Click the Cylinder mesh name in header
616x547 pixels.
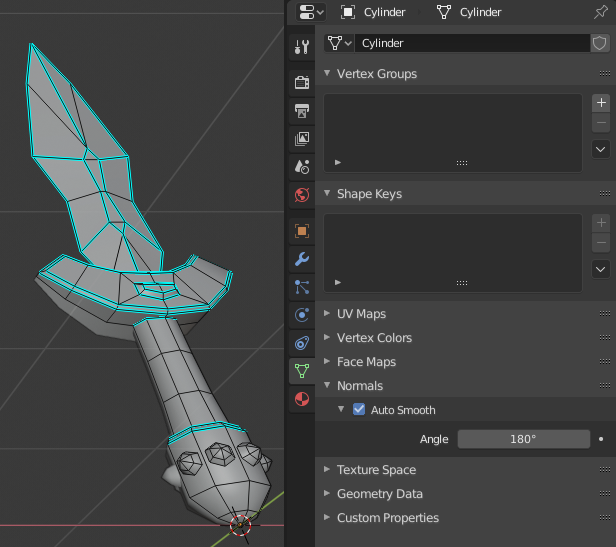click(x=480, y=12)
